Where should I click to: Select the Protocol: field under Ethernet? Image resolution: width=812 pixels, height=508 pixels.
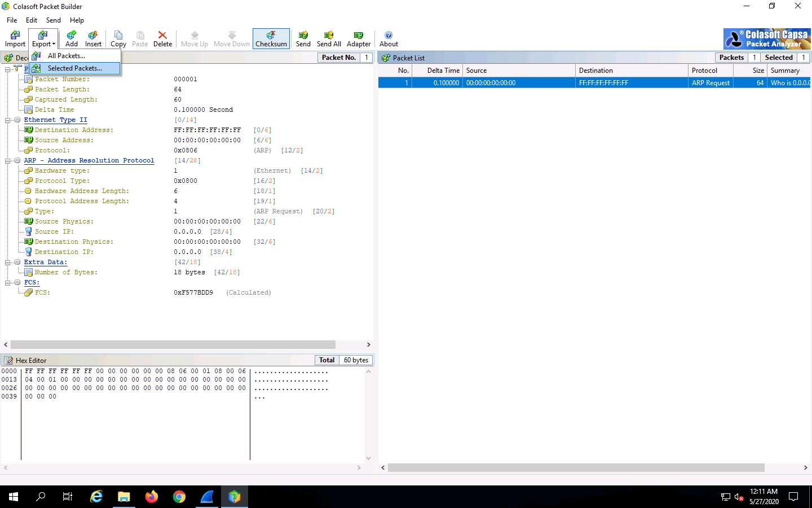52,151
